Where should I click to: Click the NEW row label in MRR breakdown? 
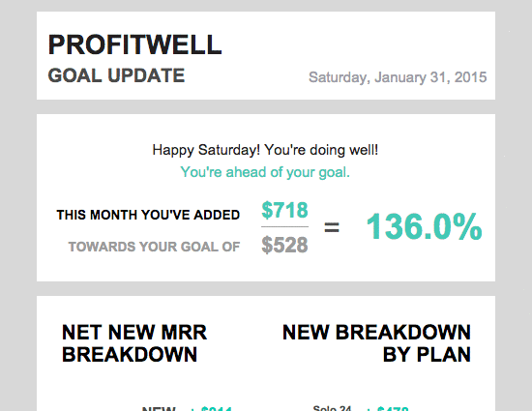tap(159, 408)
